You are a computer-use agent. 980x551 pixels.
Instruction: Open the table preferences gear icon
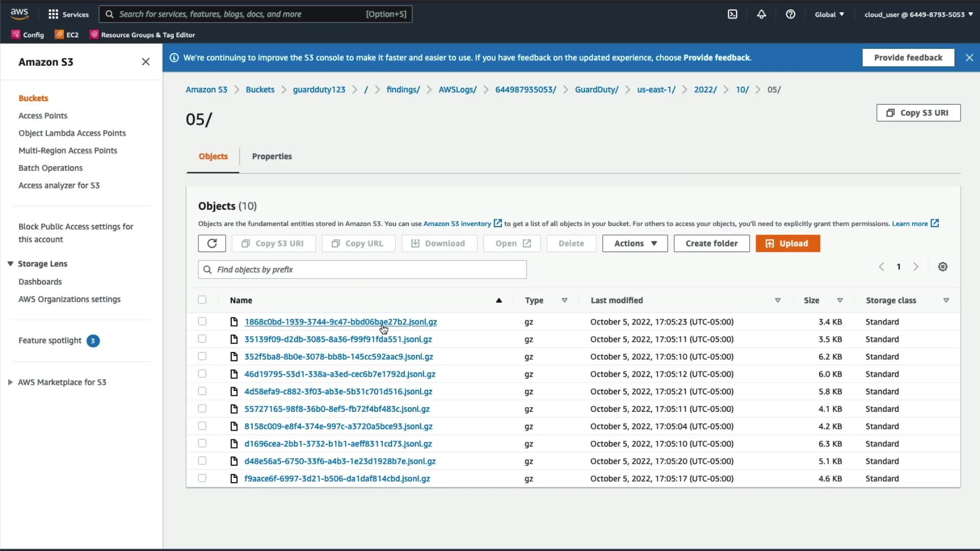click(942, 267)
